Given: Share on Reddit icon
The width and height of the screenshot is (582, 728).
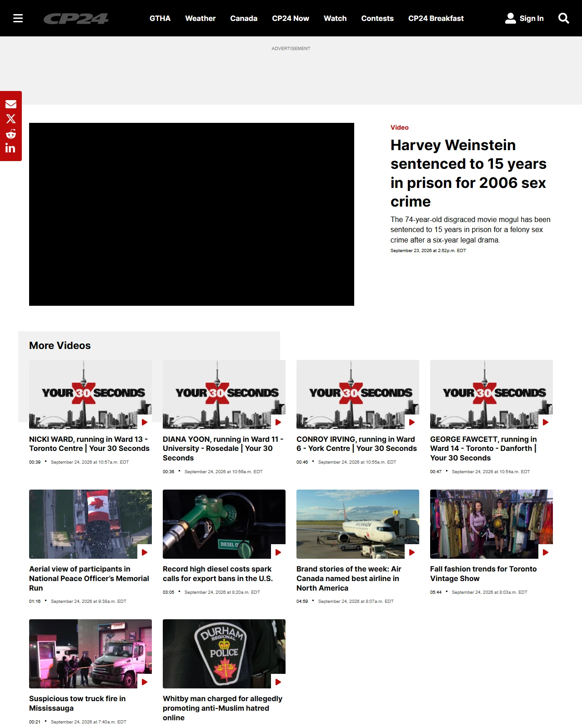Looking at the screenshot, I should click(x=11, y=134).
